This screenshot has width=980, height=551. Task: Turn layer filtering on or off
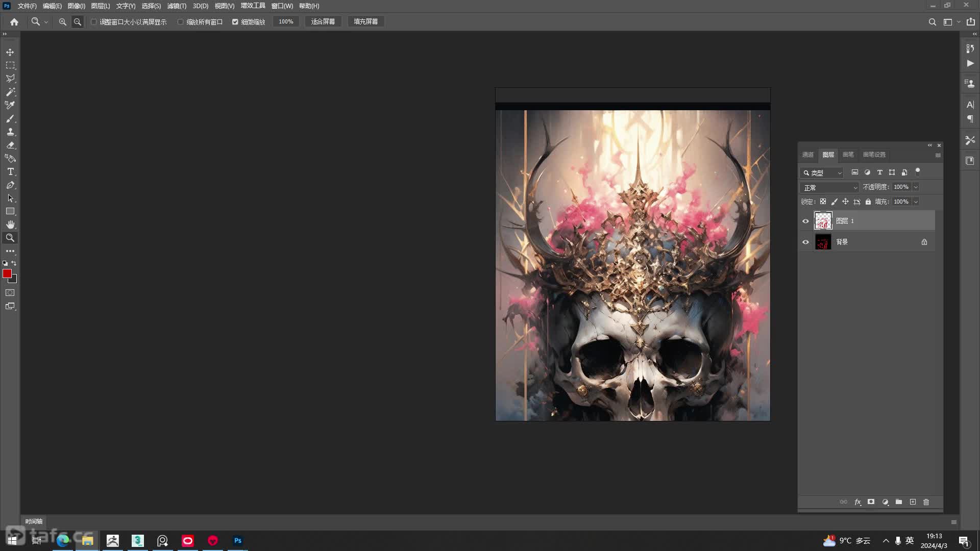(918, 171)
